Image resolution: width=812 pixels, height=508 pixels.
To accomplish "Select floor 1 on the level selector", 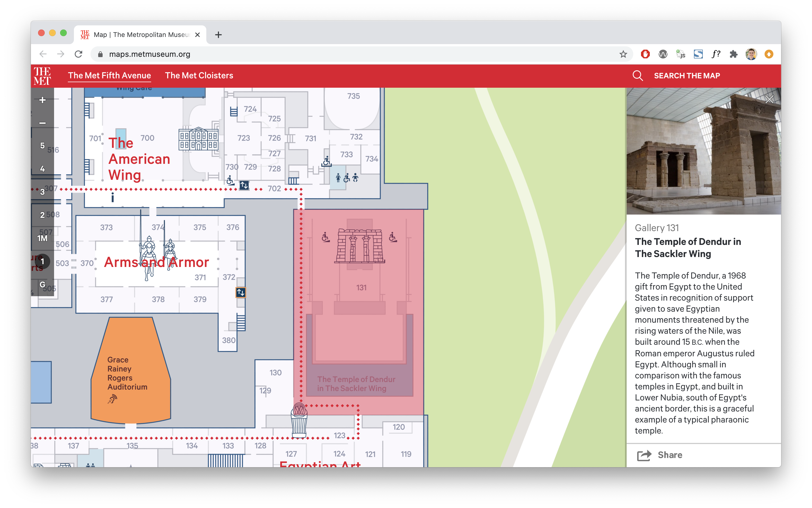I will (x=42, y=261).
